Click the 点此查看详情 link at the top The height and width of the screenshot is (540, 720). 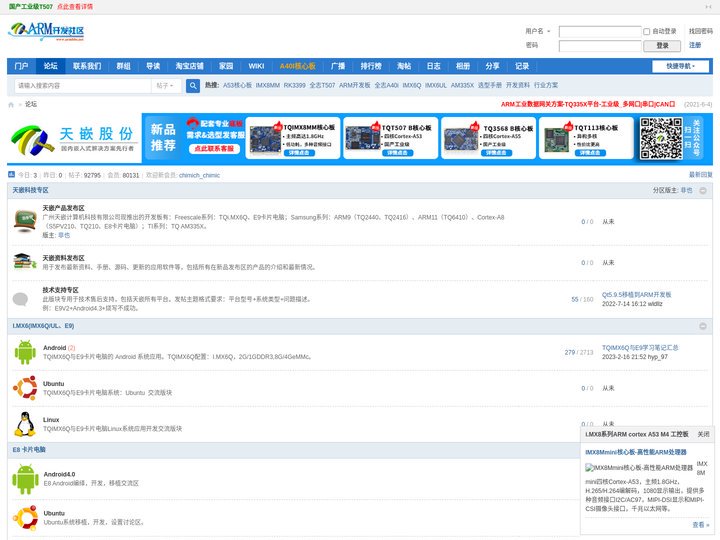coord(75,7)
